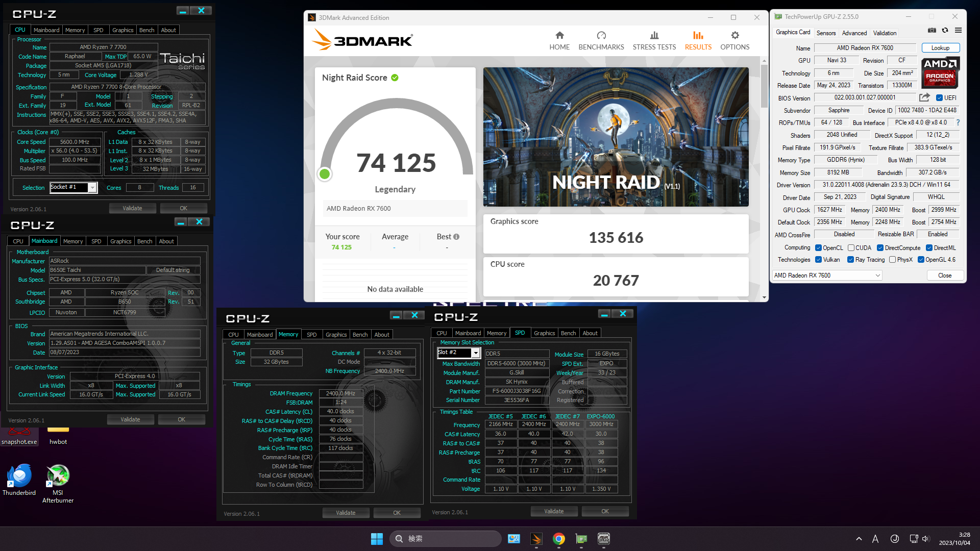Click OK in CPU-Z Mainboard window
This screenshot has height=551, width=980.
[181, 419]
